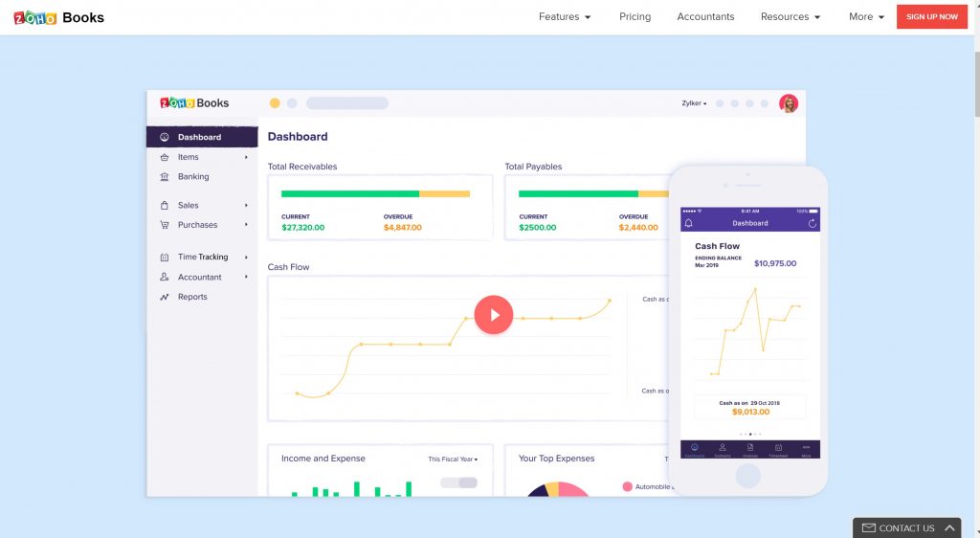Screen dimensions: 980x538
Task: Open Reports in the sidebar
Action: tap(192, 297)
